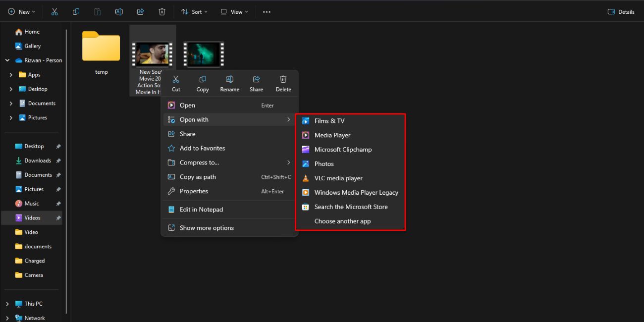
Task: Click Choose another app in the submenu
Action: coord(343,221)
